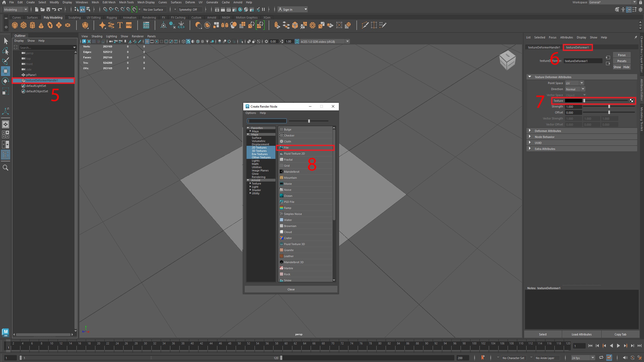The image size is (644, 362).
Task: Open the Point Space UV dropdown
Action: click(575, 83)
